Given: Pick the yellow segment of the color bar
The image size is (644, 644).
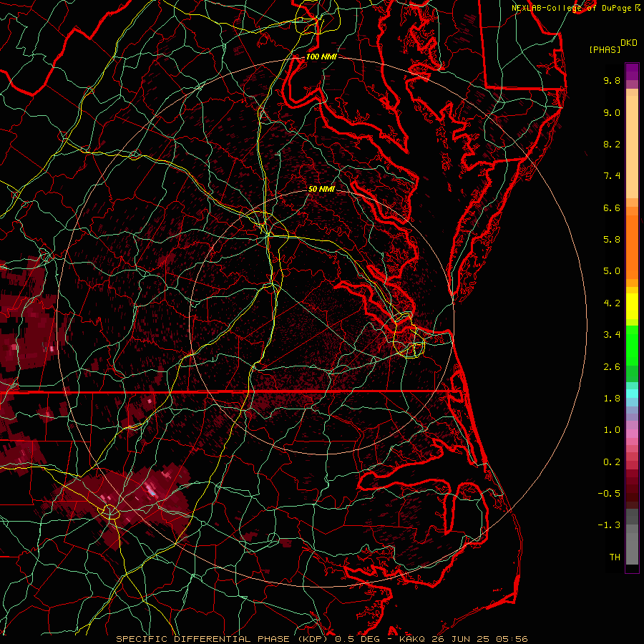Looking at the screenshot, I should point(632,306).
